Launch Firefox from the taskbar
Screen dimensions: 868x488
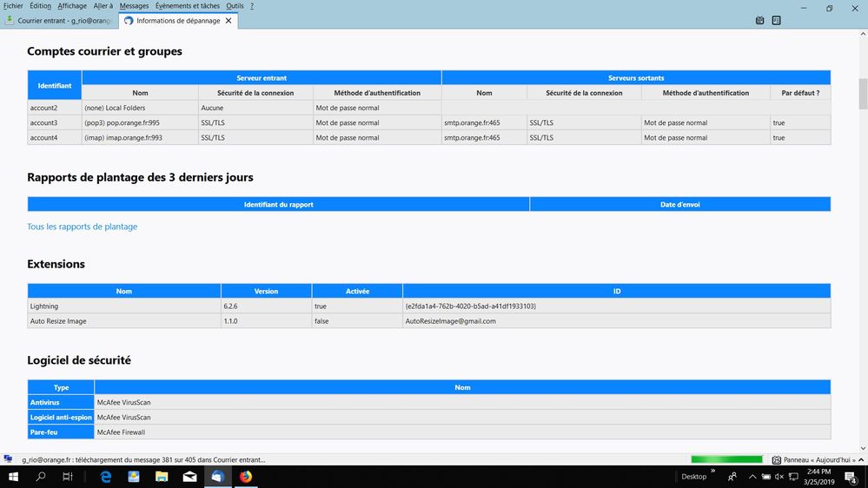point(246,477)
